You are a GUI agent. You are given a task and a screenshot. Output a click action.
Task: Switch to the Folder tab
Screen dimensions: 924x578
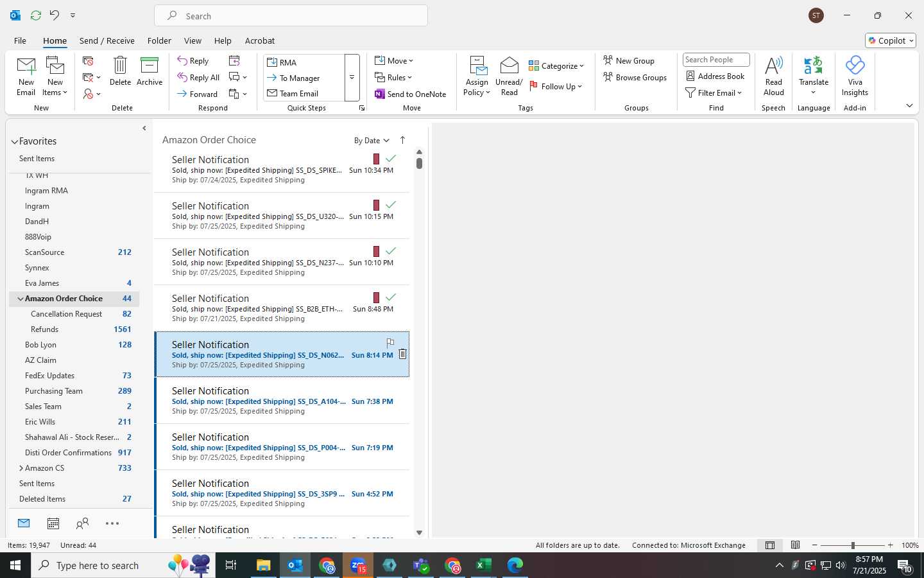[x=159, y=40]
